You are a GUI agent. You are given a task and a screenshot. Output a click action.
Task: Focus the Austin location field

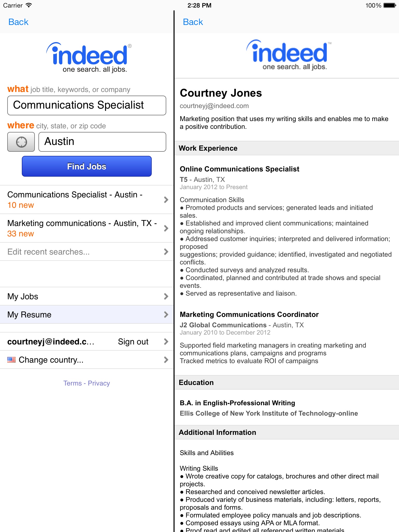(x=102, y=142)
